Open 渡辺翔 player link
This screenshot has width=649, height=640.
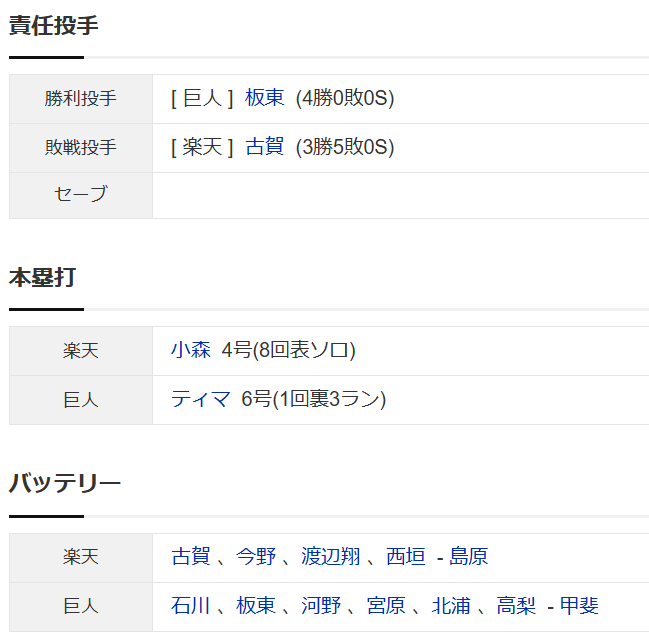click(x=331, y=557)
